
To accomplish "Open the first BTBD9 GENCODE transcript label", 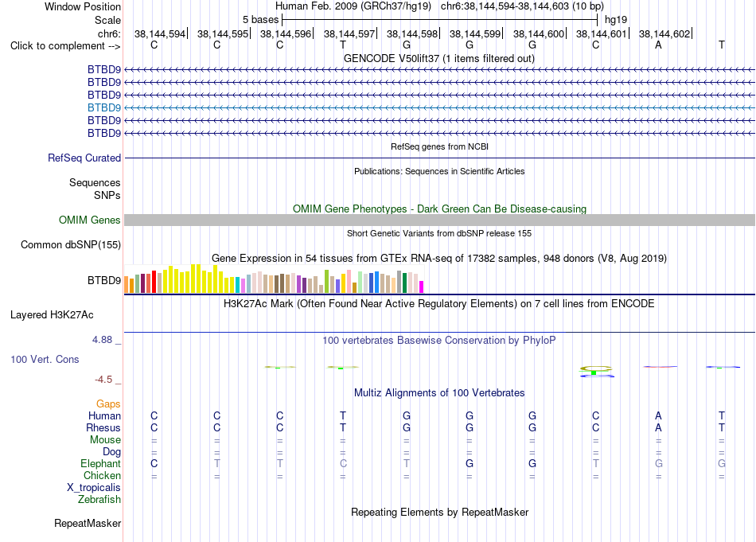I will [104, 69].
